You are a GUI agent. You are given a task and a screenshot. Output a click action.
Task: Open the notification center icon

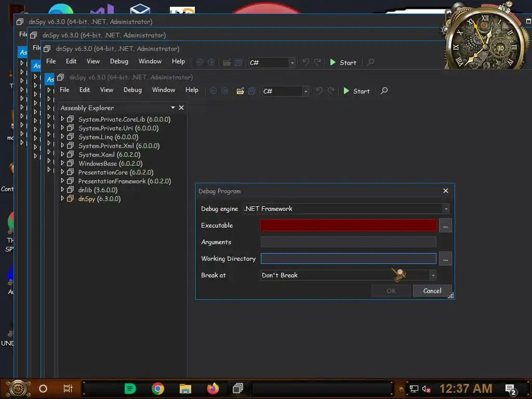click(511, 390)
